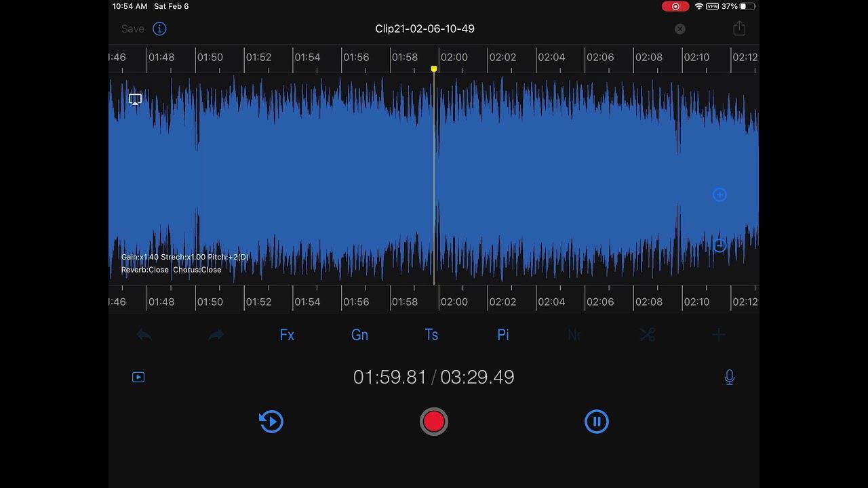Image resolution: width=868 pixels, height=488 pixels.
Task: Tap the microphone input icon
Action: click(x=730, y=378)
